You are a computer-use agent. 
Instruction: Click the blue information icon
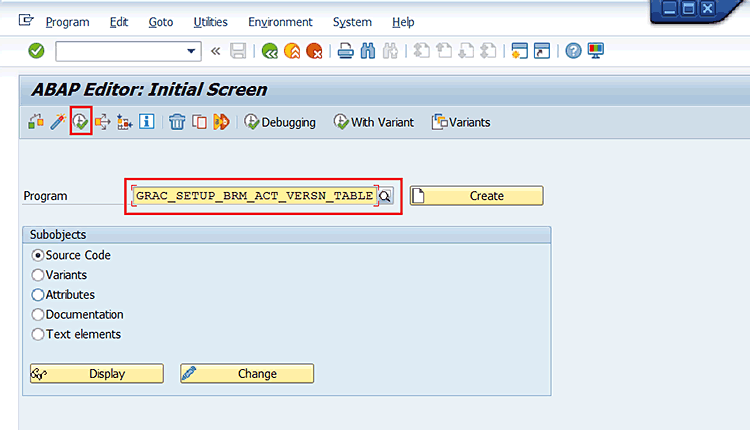[146, 121]
